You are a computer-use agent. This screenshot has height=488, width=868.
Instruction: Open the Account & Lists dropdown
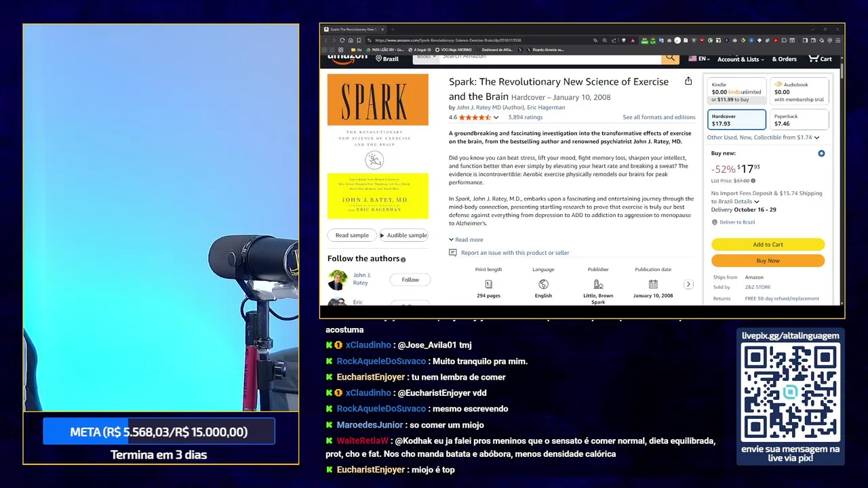pos(741,59)
